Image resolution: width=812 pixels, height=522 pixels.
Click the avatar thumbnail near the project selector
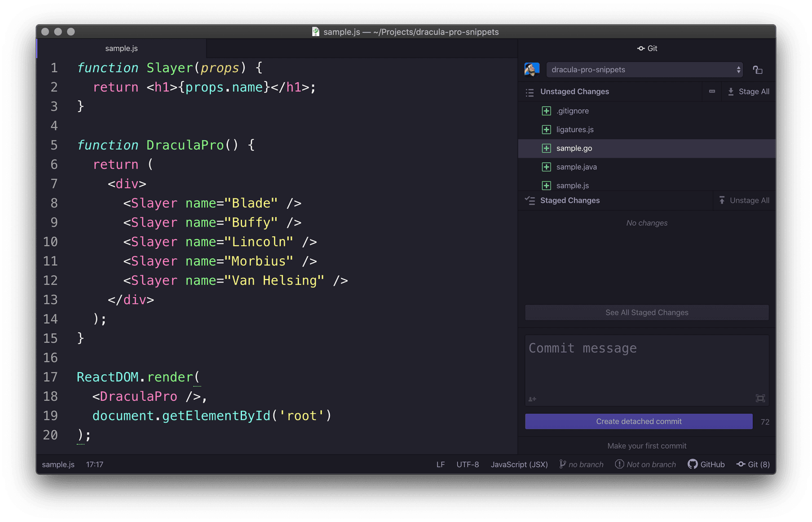pyautogui.click(x=532, y=69)
